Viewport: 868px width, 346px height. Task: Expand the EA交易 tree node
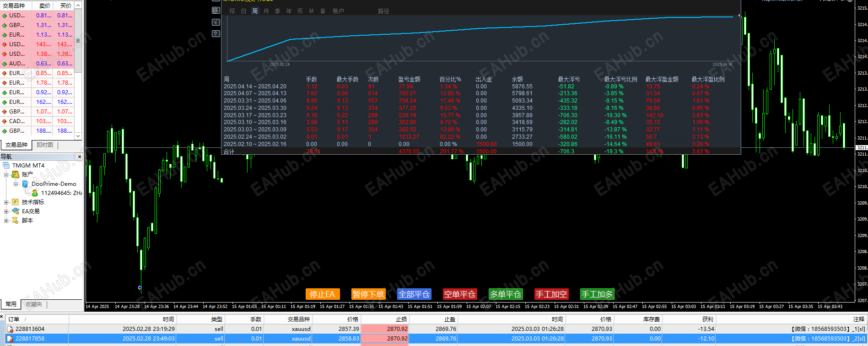(x=6, y=211)
